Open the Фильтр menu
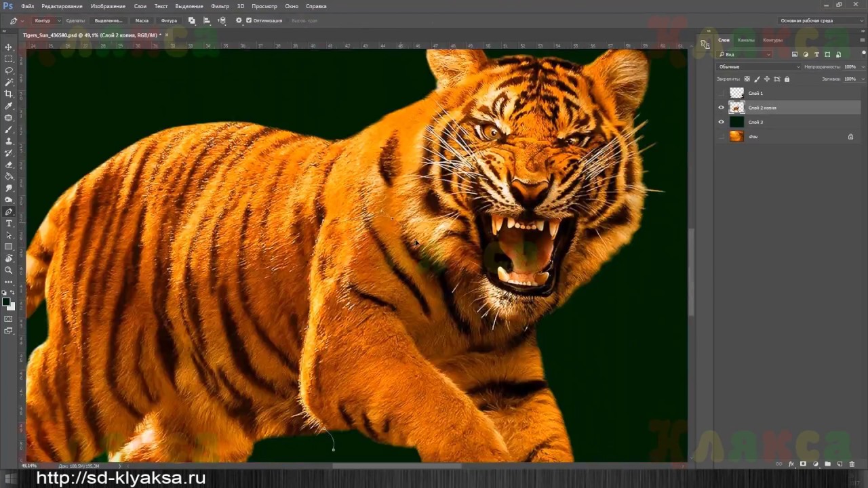868x488 pixels. click(220, 6)
